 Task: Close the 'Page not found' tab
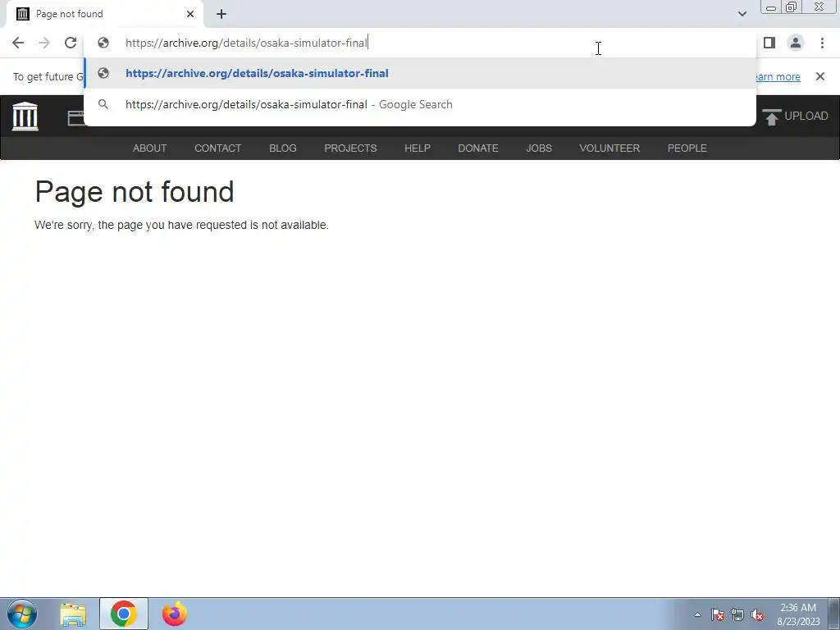[x=190, y=14]
